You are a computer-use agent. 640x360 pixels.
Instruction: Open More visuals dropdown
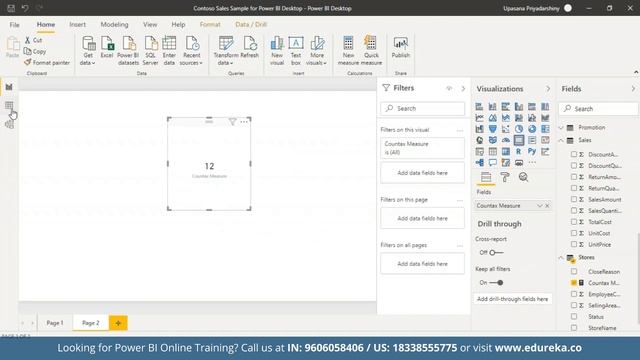pyautogui.click(x=317, y=51)
